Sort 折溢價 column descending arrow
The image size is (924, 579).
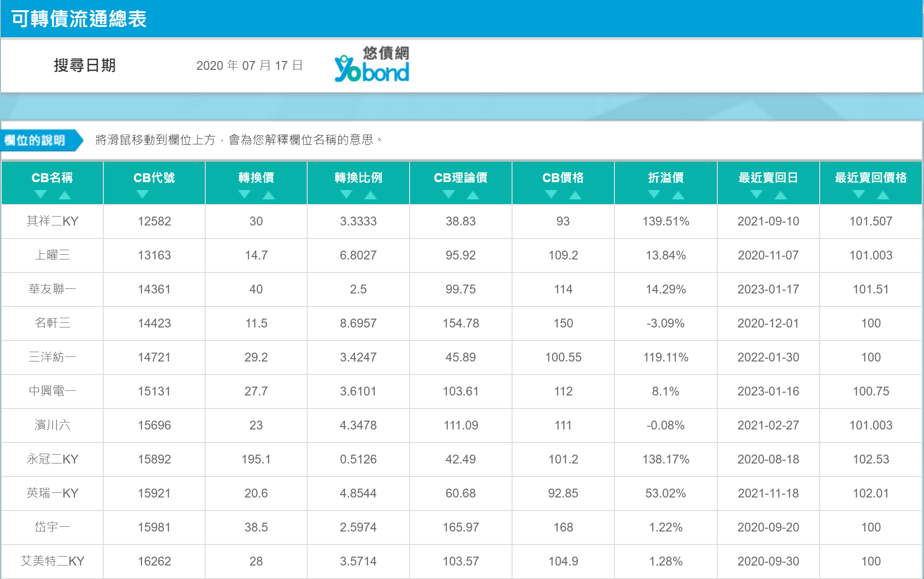pyautogui.click(x=654, y=194)
